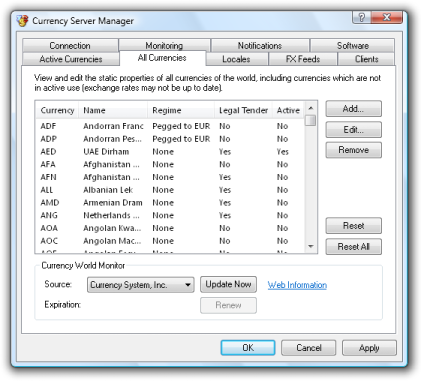Select the AFA currency row
The image size is (421, 381).
click(x=170, y=164)
